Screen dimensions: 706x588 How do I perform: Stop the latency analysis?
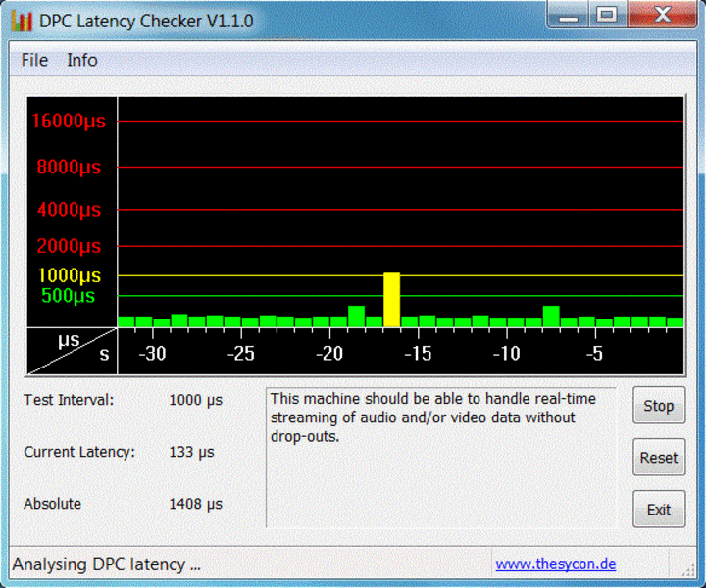click(x=659, y=406)
